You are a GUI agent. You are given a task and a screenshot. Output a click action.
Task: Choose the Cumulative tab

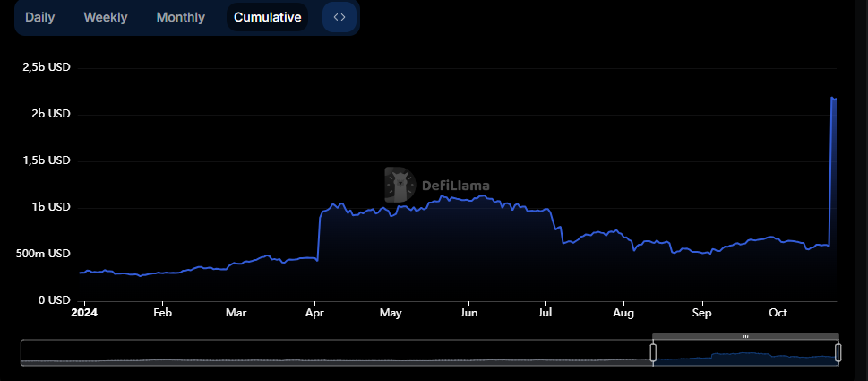pyautogui.click(x=267, y=17)
